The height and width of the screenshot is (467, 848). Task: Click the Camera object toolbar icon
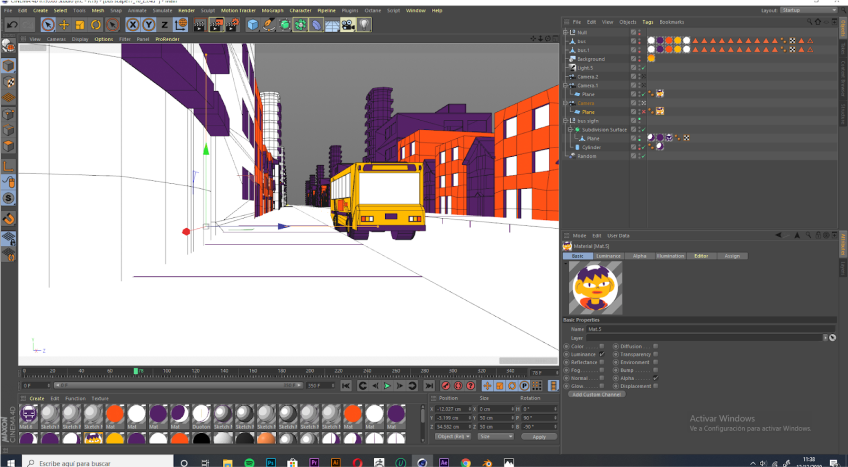348,24
